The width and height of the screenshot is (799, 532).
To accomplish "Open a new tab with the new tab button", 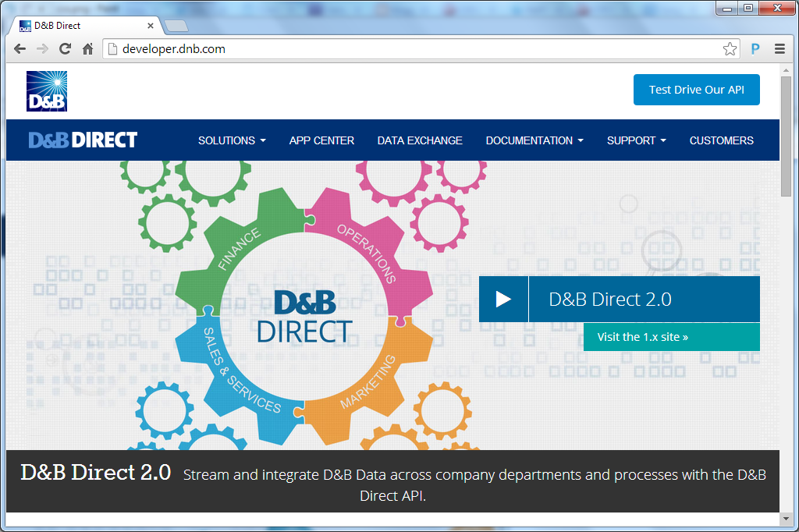I will pos(176,26).
